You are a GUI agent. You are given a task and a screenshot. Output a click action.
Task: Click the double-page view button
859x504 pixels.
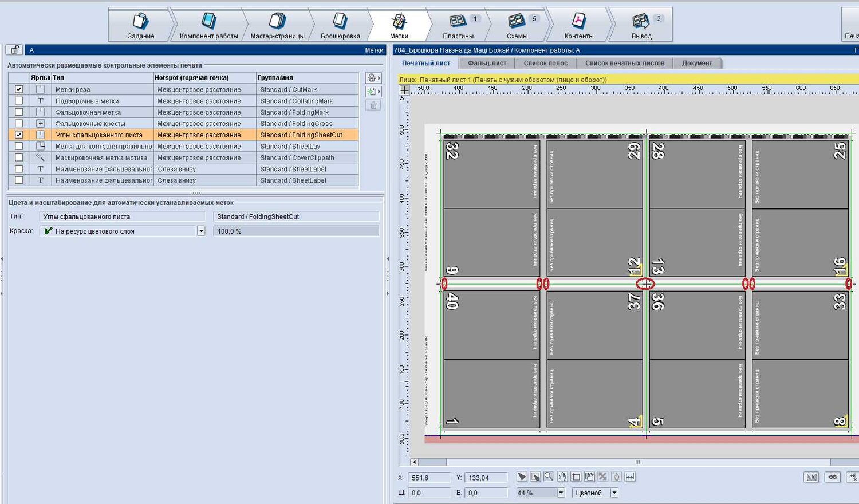811,477
